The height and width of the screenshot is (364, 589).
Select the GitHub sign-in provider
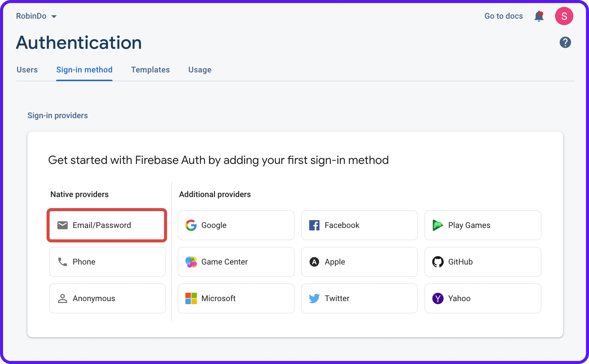click(482, 262)
